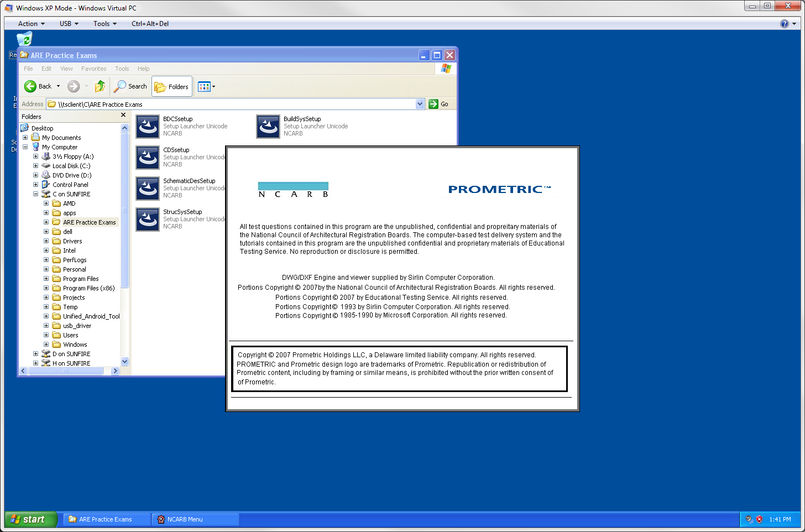Expand D on SUNFIRE node
This screenshot has width=805, height=532.
(x=35, y=354)
